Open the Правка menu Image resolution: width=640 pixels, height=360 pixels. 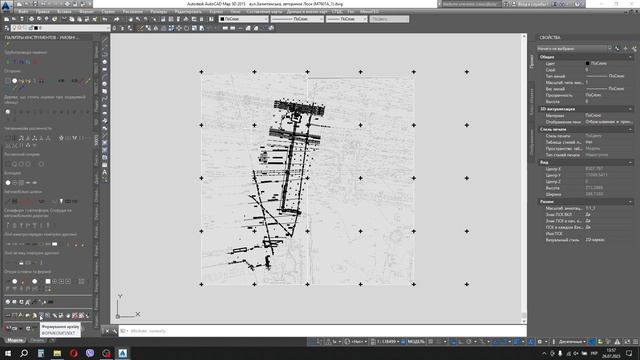[42, 12]
